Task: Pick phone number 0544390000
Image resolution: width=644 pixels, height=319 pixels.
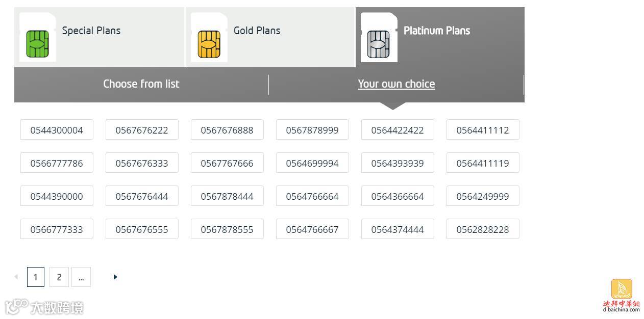Action: (x=57, y=196)
